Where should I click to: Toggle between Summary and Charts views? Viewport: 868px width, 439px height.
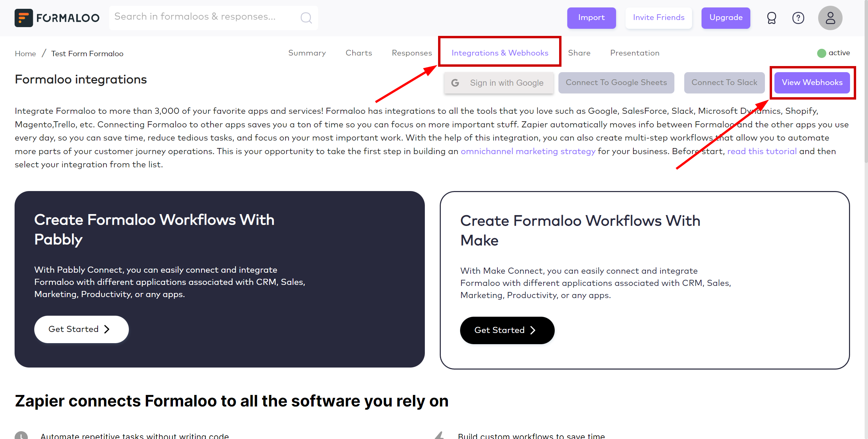click(307, 53)
